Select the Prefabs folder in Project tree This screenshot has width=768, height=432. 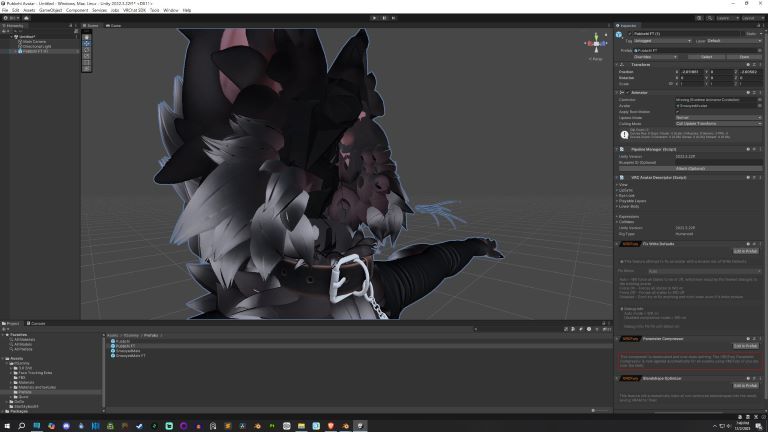pyautogui.click(x=24, y=392)
